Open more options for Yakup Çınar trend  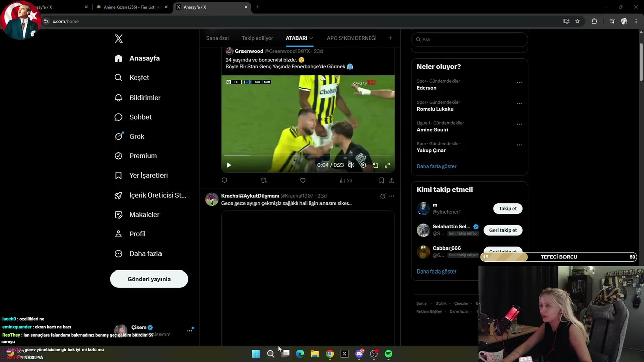[519, 145]
